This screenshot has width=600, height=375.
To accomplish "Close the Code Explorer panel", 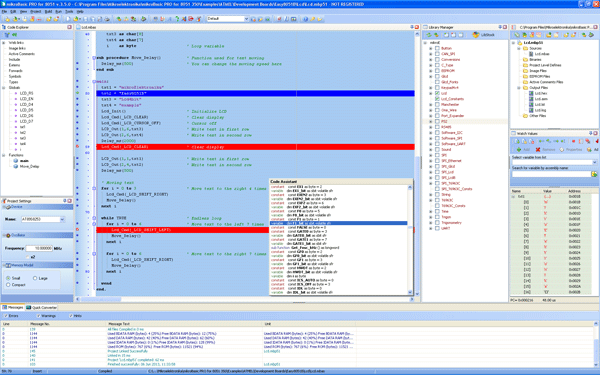I will point(70,27).
